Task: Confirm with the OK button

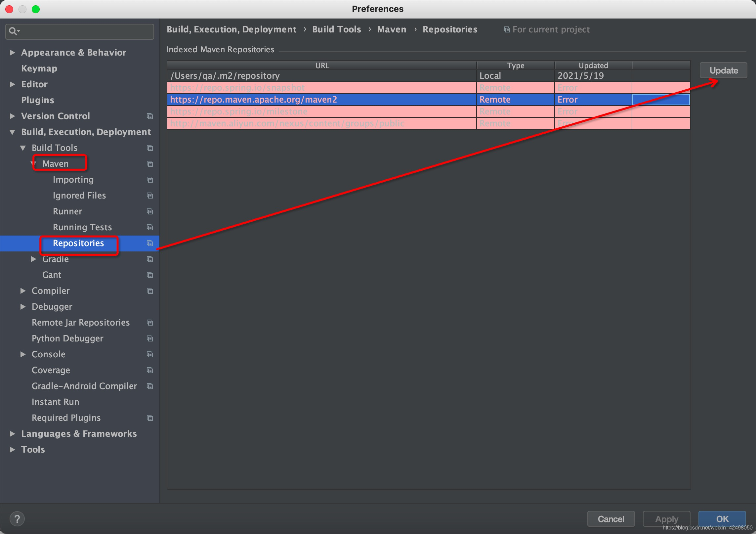Action: [722, 519]
